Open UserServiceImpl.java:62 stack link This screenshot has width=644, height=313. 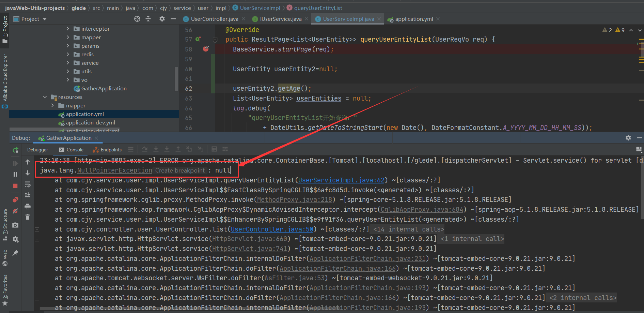tap(341, 180)
